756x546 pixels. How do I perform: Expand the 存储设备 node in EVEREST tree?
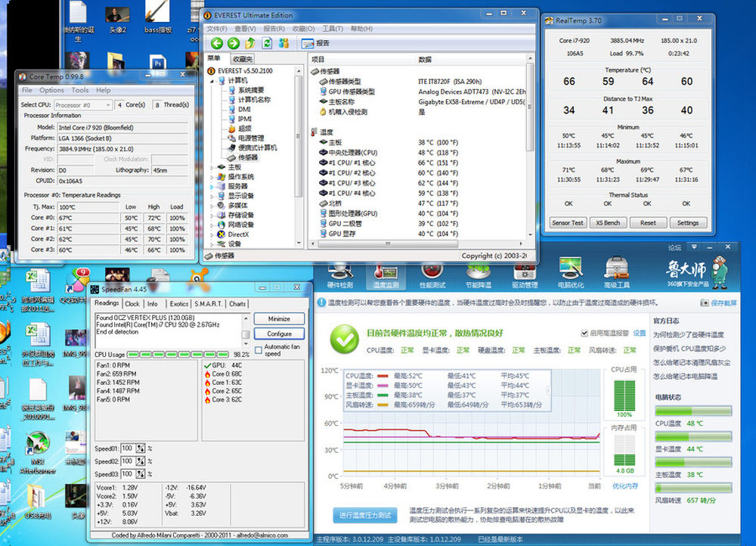click(x=212, y=216)
